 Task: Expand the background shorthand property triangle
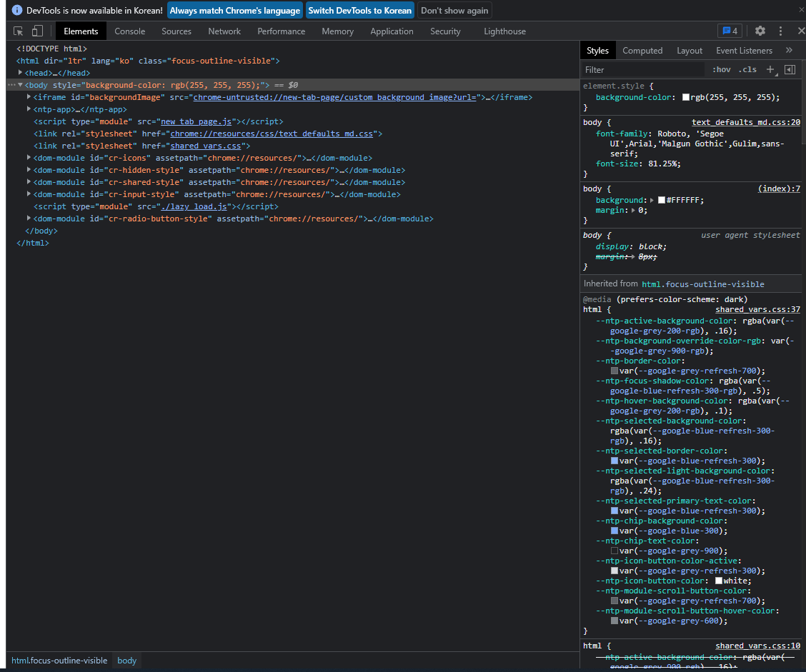point(652,201)
